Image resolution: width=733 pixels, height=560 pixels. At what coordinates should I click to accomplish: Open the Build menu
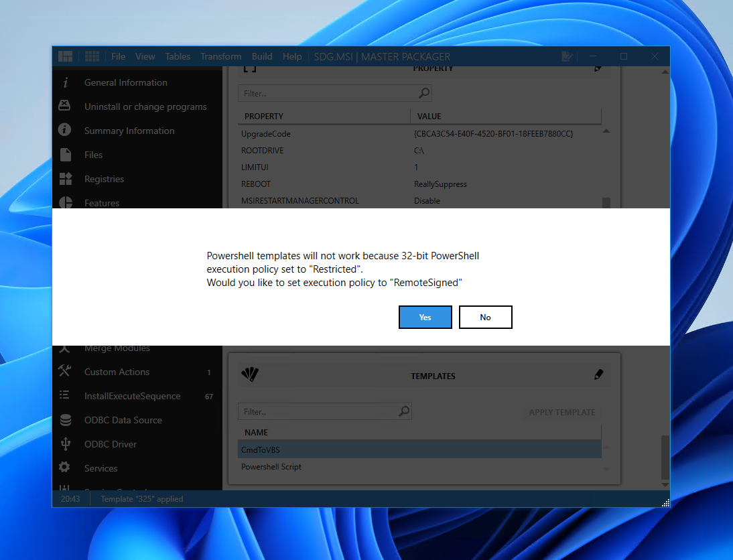point(262,56)
